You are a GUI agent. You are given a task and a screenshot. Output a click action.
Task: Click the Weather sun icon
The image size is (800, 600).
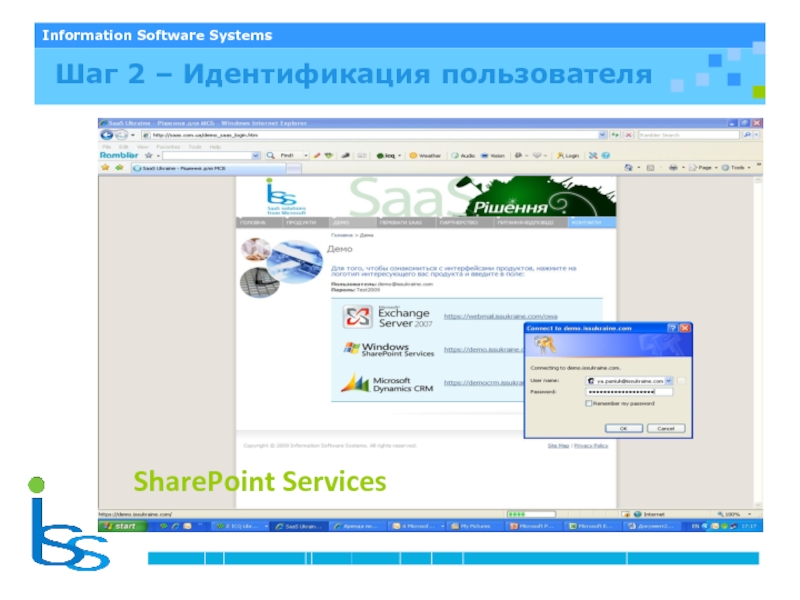point(413,156)
